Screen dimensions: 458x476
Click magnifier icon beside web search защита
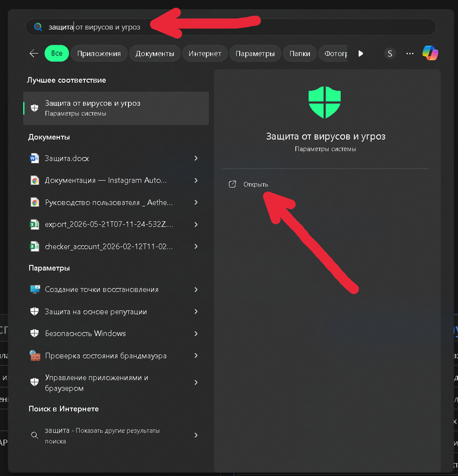[x=34, y=436]
